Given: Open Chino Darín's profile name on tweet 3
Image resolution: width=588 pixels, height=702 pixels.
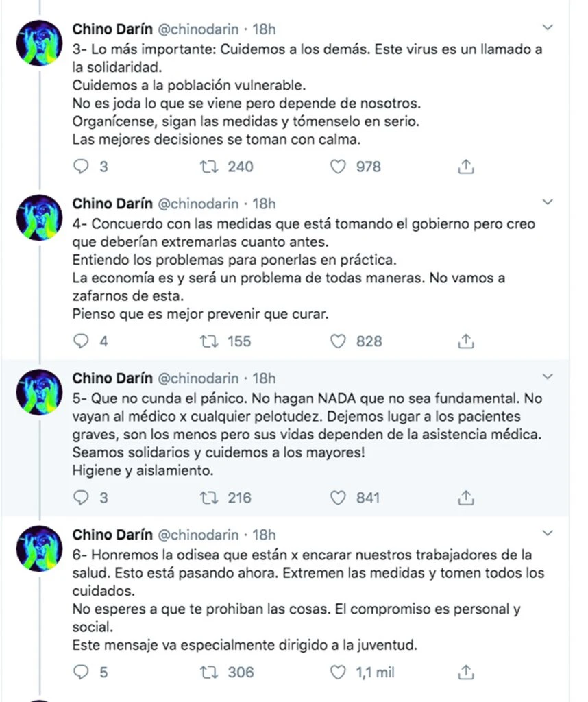Looking at the screenshot, I should (112, 29).
